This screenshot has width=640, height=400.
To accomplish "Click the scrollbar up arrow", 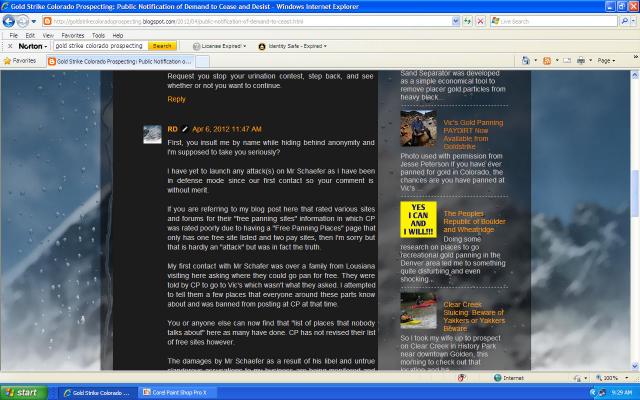I will tap(635, 75).
